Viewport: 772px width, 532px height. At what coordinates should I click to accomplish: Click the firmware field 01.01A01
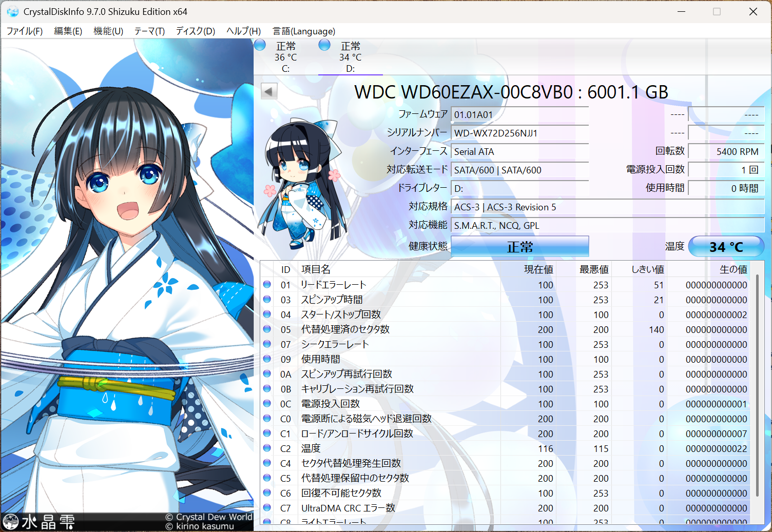pos(519,114)
